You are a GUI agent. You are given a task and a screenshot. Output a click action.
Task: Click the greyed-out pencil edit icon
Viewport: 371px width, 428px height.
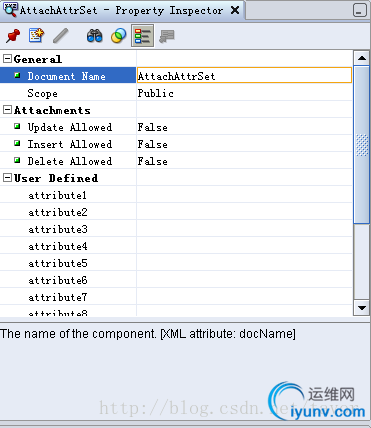point(61,36)
